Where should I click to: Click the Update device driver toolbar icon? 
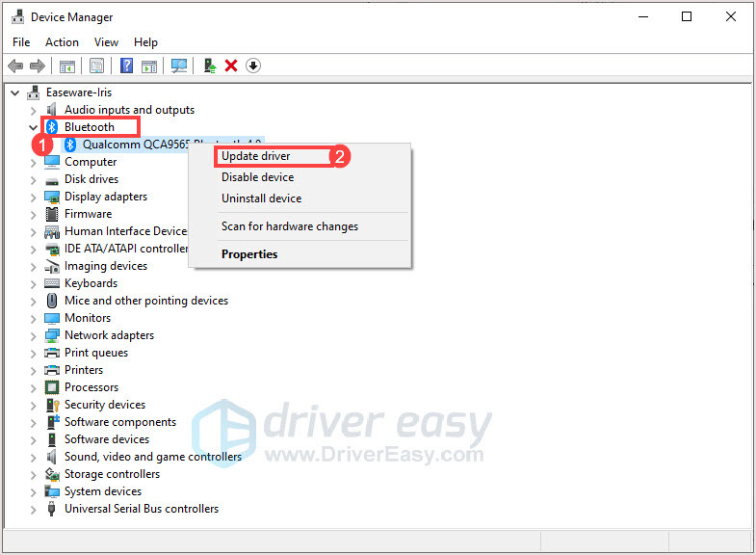click(209, 66)
